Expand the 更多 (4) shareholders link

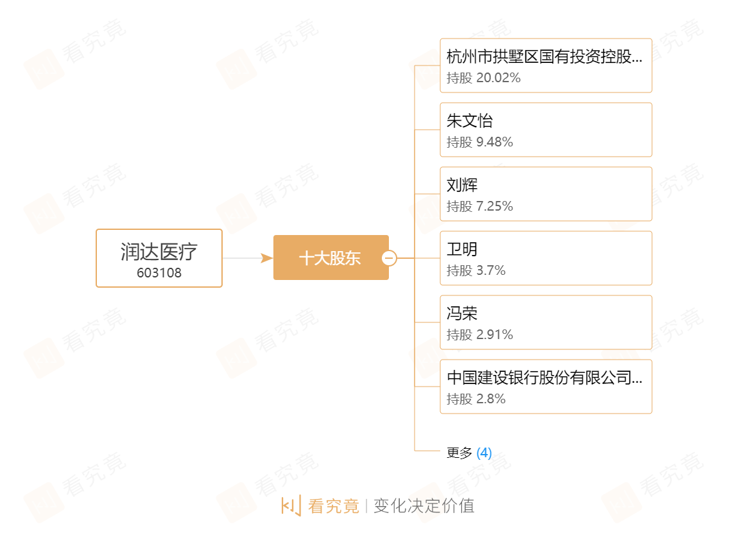click(469, 453)
